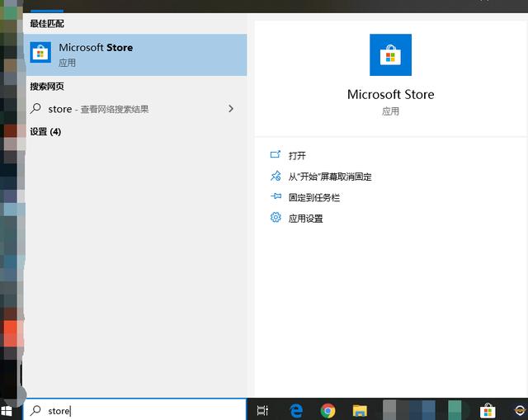Select Microsoft Store best match result
This screenshot has height=420, width=528.
135,54
